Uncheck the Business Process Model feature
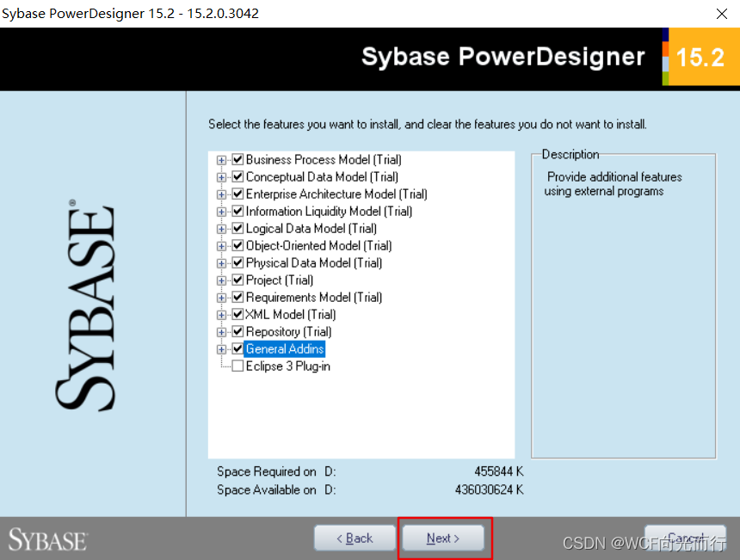Image resolution: width=740 pixels, height=560 pixels. (x=237, y=159)
